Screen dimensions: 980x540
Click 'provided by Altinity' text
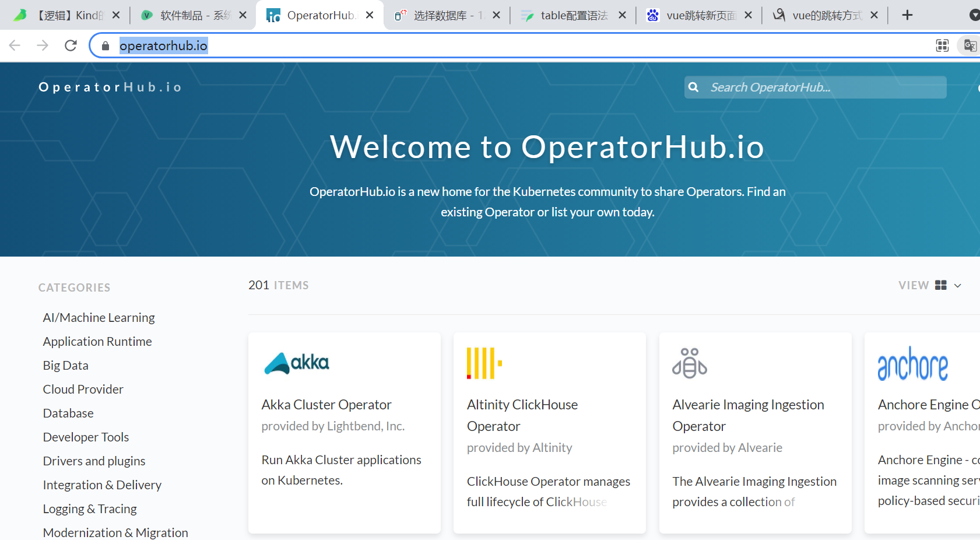[519, 448]
